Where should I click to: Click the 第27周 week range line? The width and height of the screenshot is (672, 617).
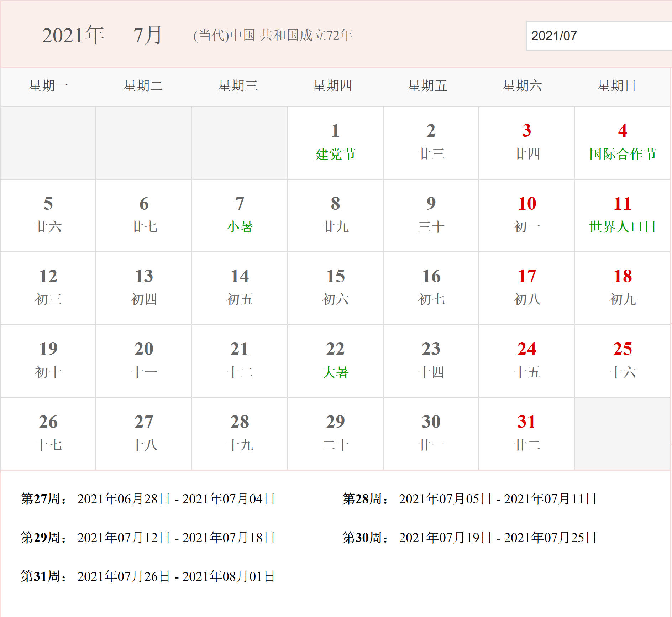point(148,499)
